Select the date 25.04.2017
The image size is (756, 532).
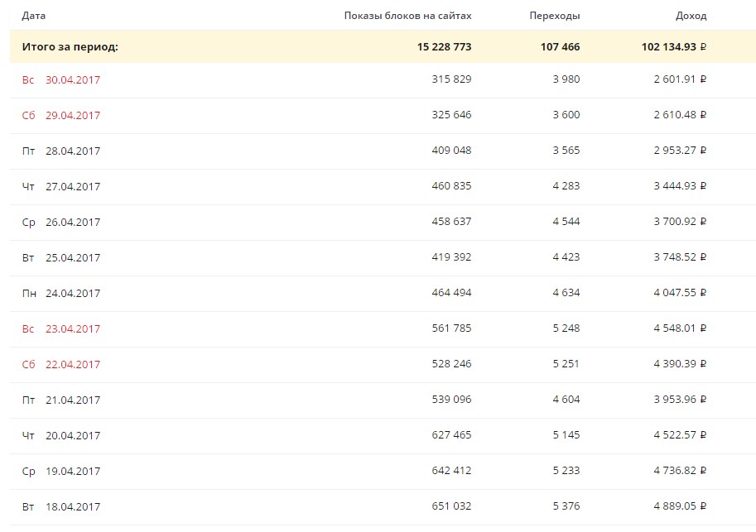73,258
